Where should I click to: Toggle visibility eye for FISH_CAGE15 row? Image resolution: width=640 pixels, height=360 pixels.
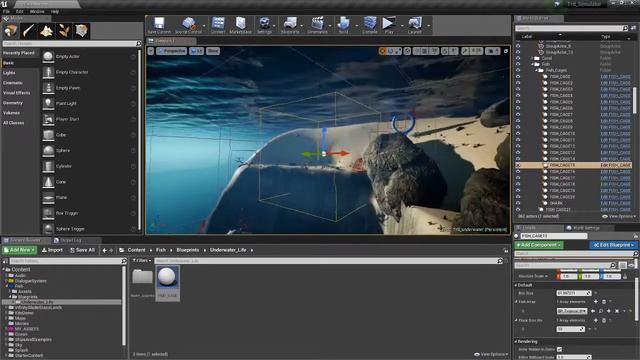click(518, 165)
